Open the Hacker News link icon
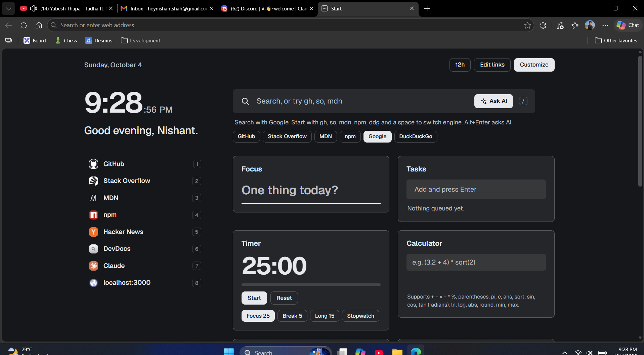The image size is (644, 355). 93,232
